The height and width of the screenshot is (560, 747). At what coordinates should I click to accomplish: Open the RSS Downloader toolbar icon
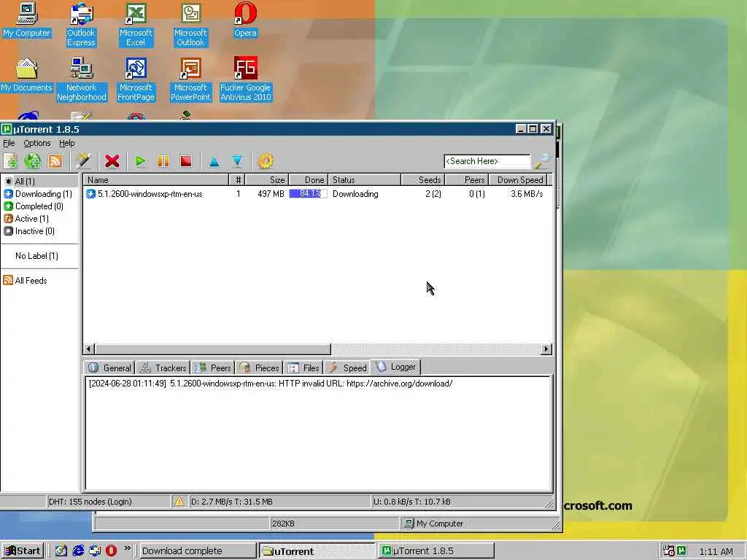[55, 161]
